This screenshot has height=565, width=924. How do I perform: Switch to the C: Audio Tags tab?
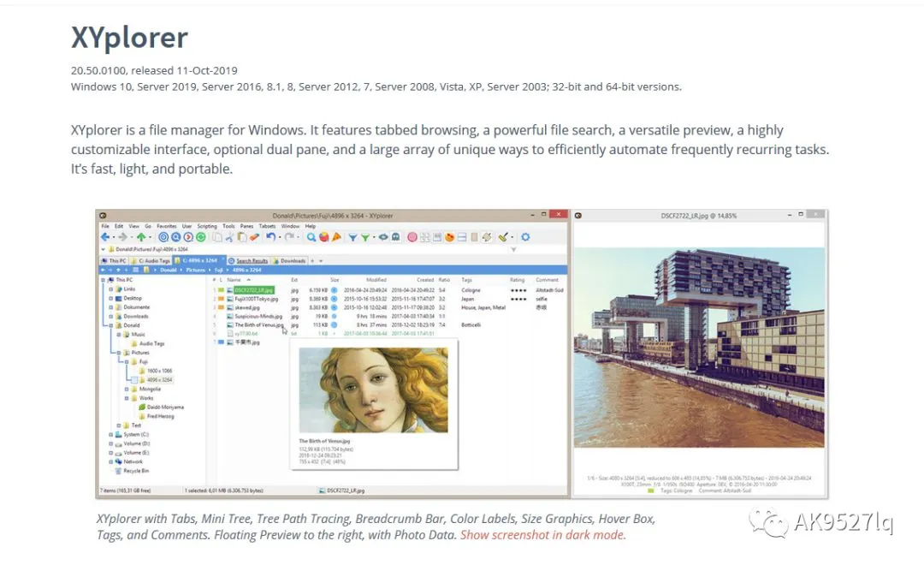point(151,261)
